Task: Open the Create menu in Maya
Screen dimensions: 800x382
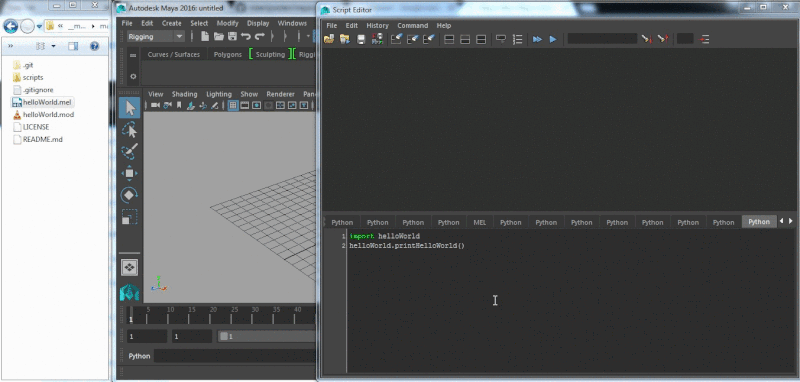Action: (171, 23)
